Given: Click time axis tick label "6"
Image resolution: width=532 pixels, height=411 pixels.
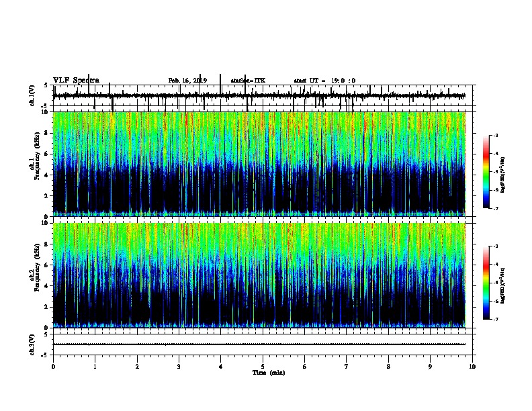Looking at the screenshot, I should pos(305,367).
